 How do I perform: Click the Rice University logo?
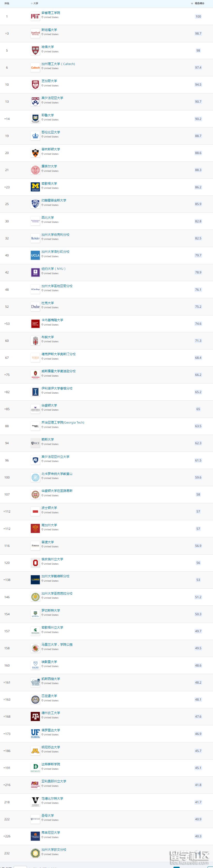coord(35,443)
